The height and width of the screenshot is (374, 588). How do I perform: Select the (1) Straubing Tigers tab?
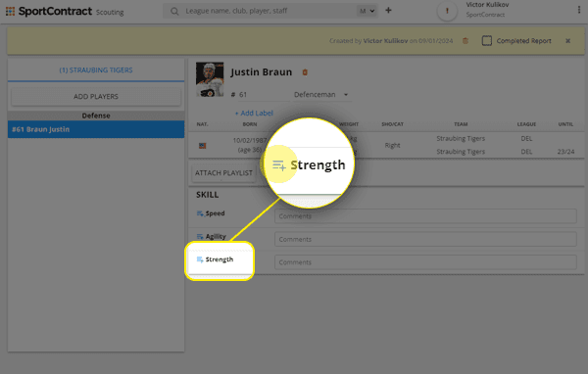[x=96, y=70]
